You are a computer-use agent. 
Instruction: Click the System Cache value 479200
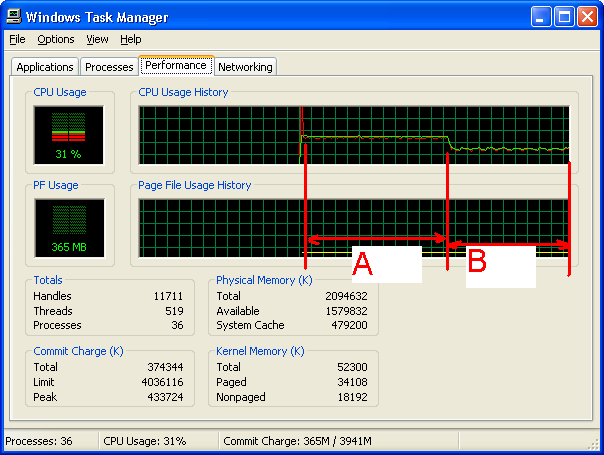click(x=349, y=325)
